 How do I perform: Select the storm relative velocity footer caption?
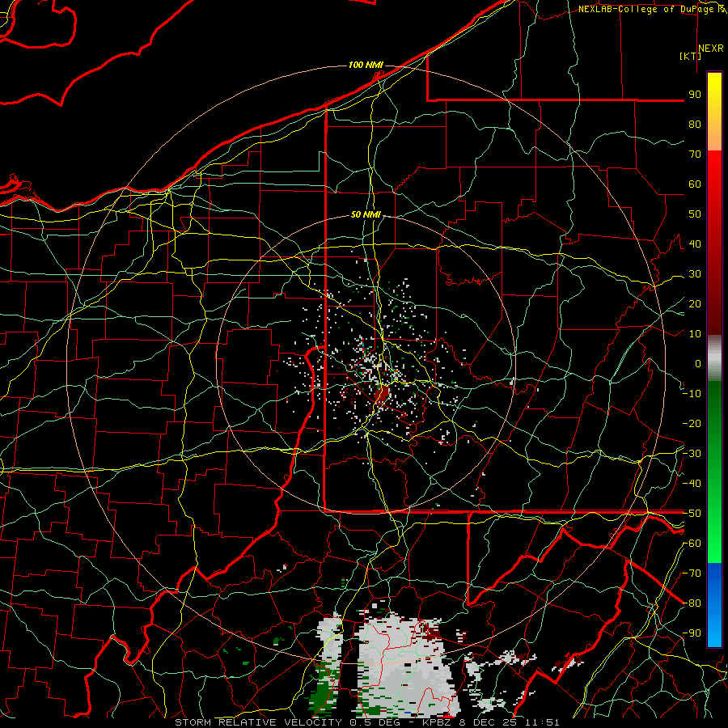366,722
